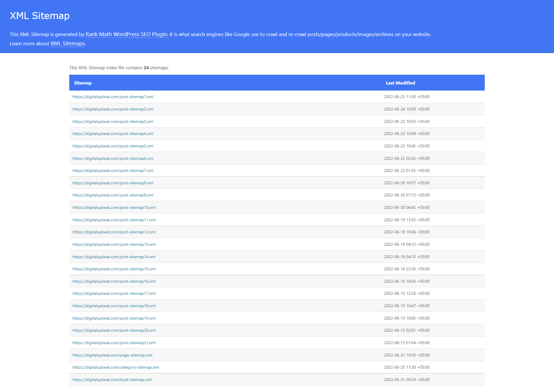Click date 2022-06-22 10:45 +05:00
Viewport: 554px width, 392px height.
[x=407, y=146]
